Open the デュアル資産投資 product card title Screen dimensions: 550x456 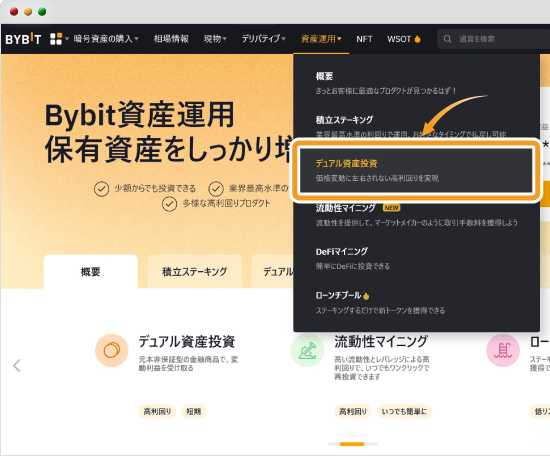click(x=187, y=341)
